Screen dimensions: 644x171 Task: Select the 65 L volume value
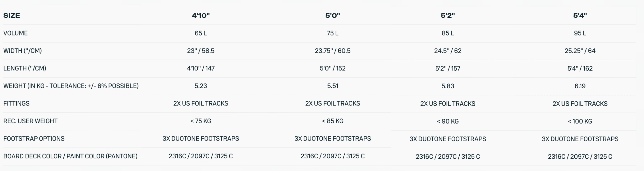[x=201, y=33]
